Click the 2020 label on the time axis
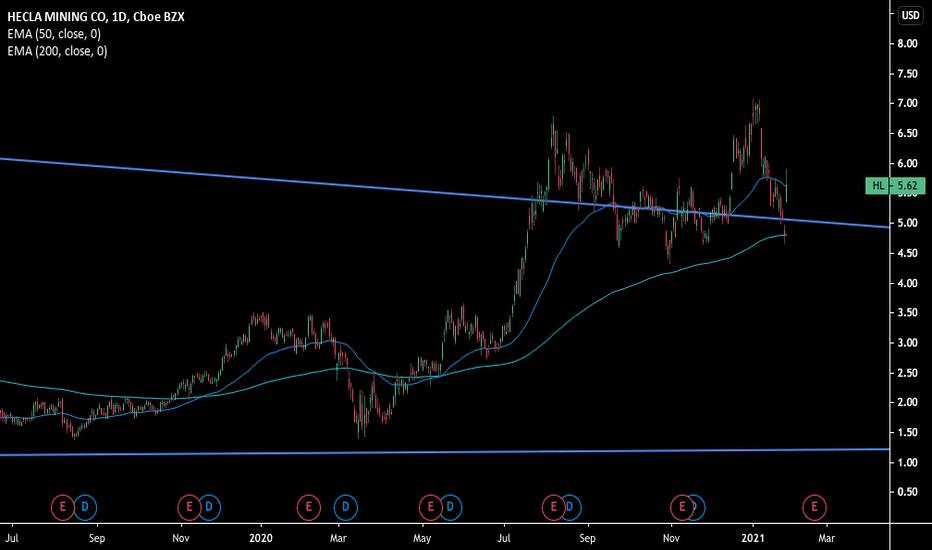 click(x=261, y=538)
